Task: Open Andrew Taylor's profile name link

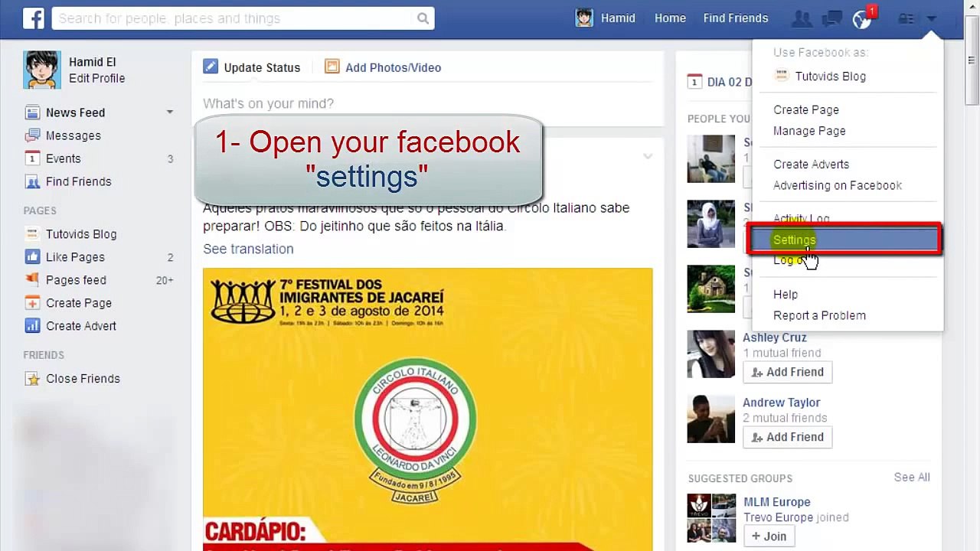Action: [x=781, y=403]
